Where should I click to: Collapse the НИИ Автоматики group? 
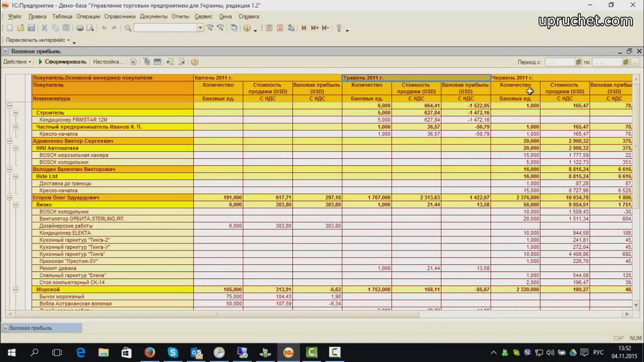tap(15, 148)
